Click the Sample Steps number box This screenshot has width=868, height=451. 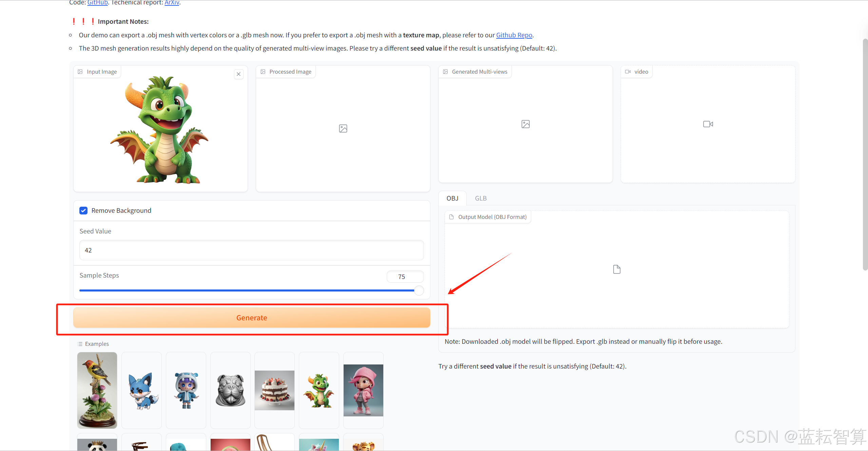405,277
